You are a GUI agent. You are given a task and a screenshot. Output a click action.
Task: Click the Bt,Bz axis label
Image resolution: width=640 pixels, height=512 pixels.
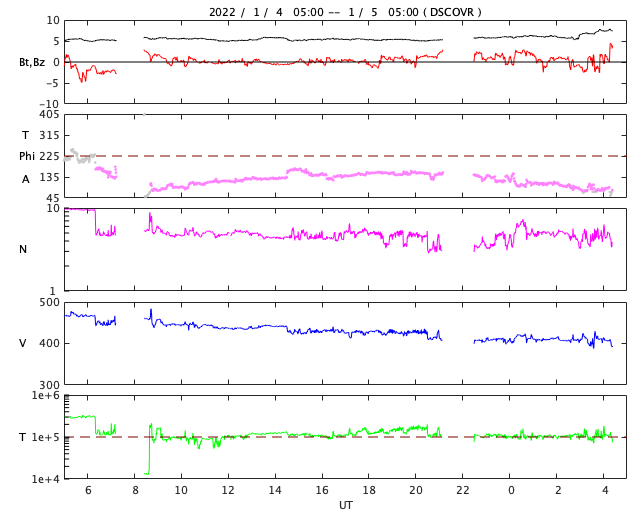coord(31,62)
